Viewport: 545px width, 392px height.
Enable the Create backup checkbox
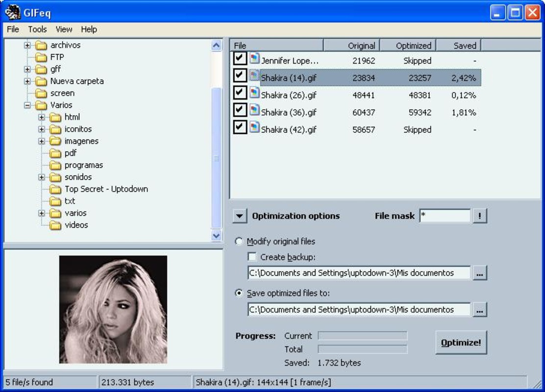(x=252, y=257)
